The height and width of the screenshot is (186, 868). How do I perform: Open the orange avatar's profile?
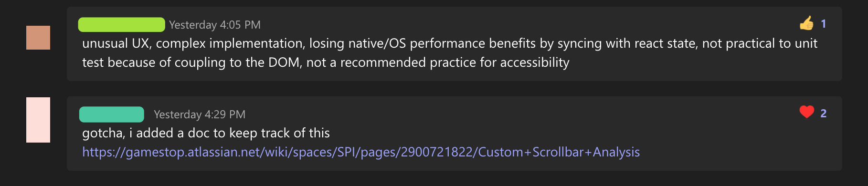point(38,38)
